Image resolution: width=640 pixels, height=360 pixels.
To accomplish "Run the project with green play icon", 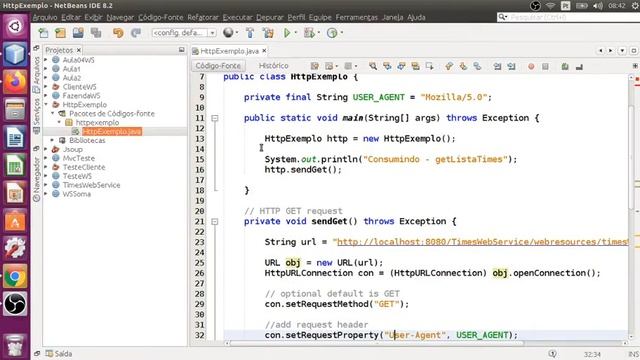I will pos(287,33).
